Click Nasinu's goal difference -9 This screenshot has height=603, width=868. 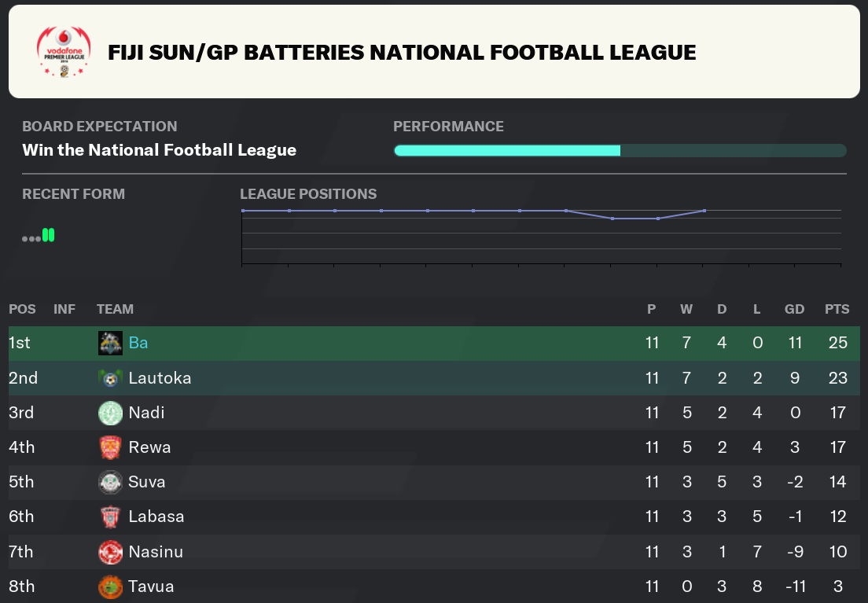click(795, 551)
